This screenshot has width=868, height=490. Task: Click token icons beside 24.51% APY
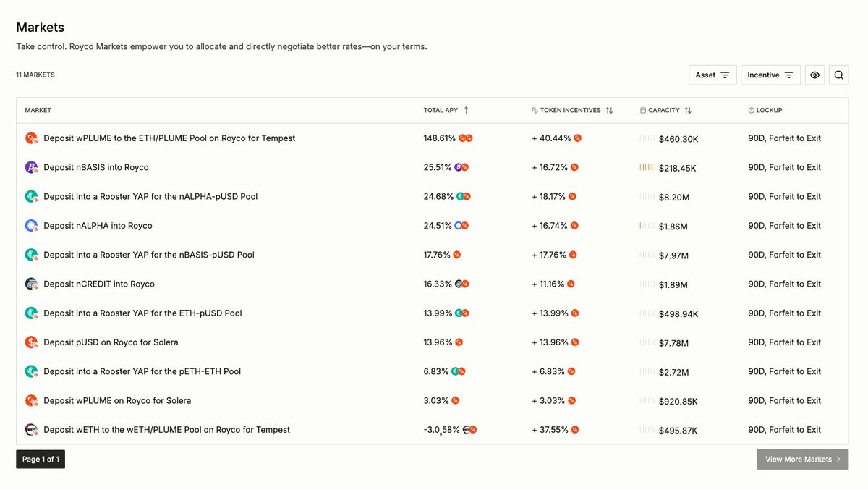(x=461, y=226)
